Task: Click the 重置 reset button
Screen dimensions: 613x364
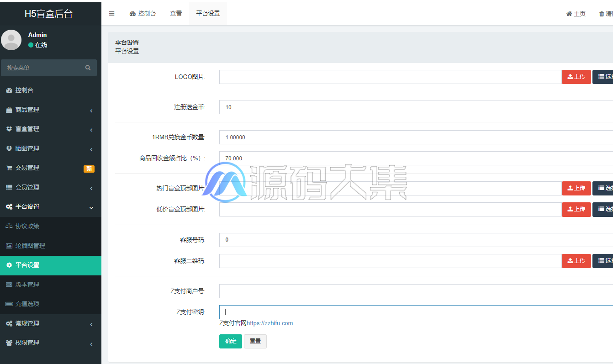Action: click(255, 341)
